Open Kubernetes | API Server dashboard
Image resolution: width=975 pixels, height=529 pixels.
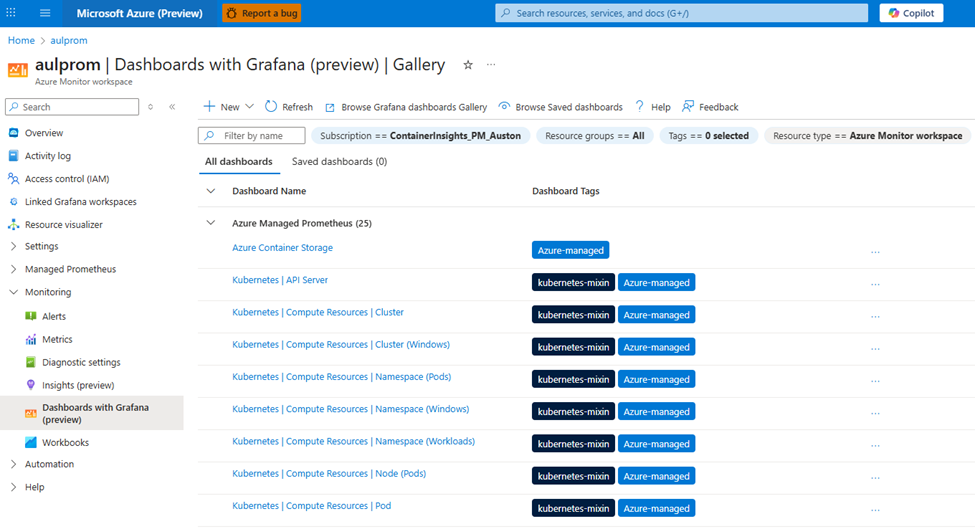click(x=280, y=280)
